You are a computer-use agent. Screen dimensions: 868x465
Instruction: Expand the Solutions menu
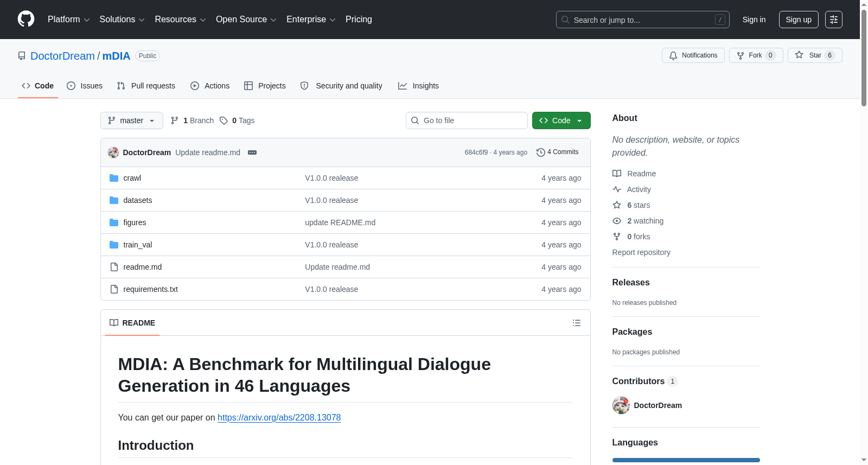122,20
